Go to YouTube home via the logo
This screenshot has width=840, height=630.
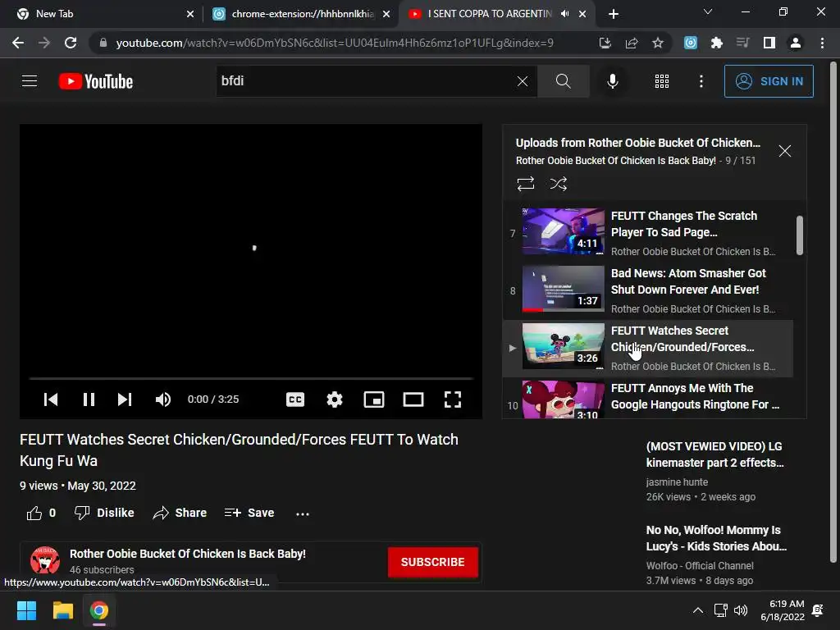tap(96, 81)
